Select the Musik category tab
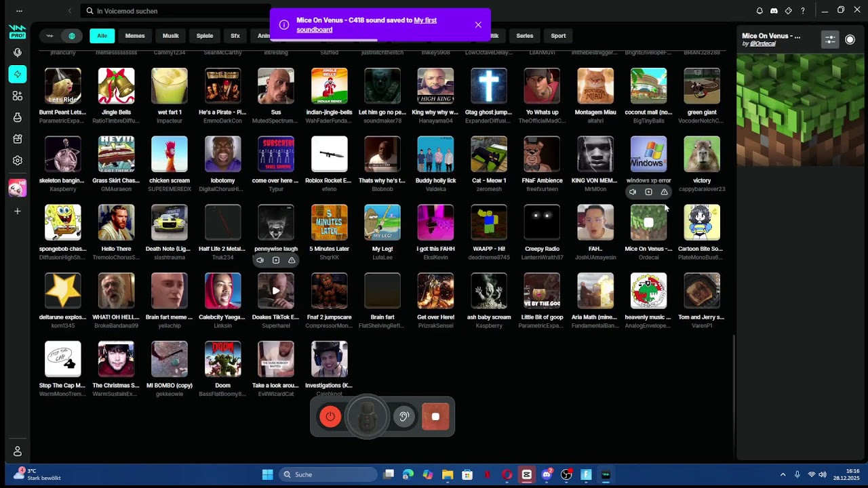The height and width of the screenshot is (488, 868). coord(171,36)
